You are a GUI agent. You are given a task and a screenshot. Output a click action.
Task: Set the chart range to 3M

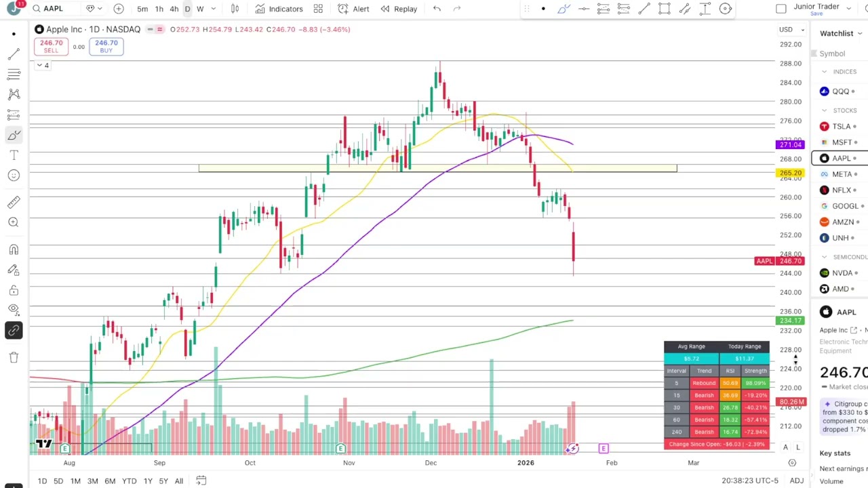pos(92,481)
